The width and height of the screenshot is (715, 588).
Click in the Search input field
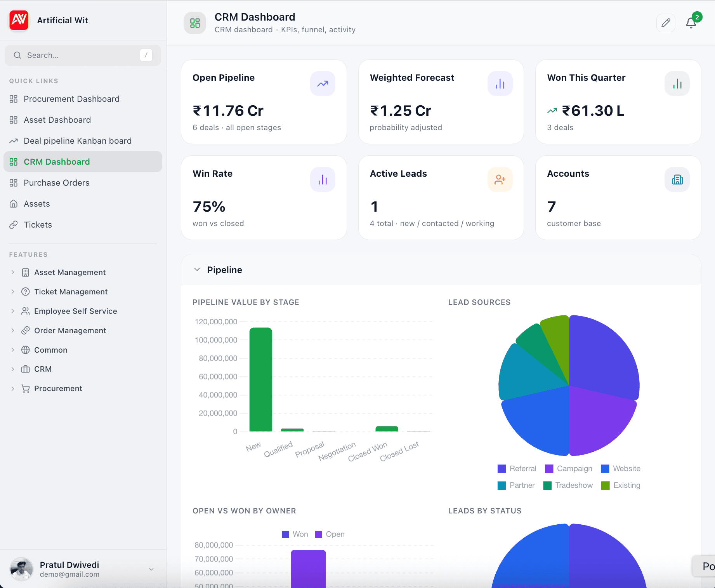click(83, 55)
